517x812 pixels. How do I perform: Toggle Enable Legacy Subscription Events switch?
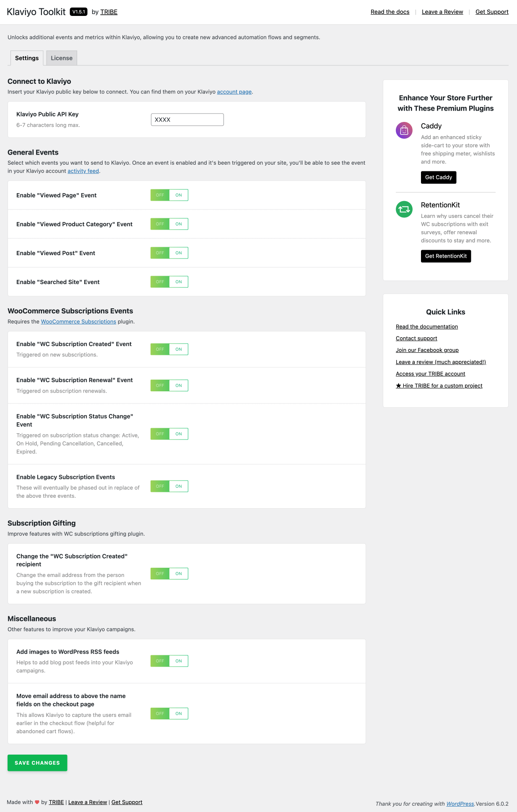[169, 486]
